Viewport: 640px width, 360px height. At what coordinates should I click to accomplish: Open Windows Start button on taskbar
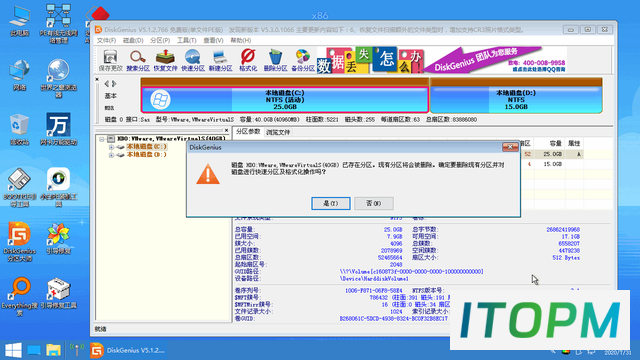pos(13,350)
